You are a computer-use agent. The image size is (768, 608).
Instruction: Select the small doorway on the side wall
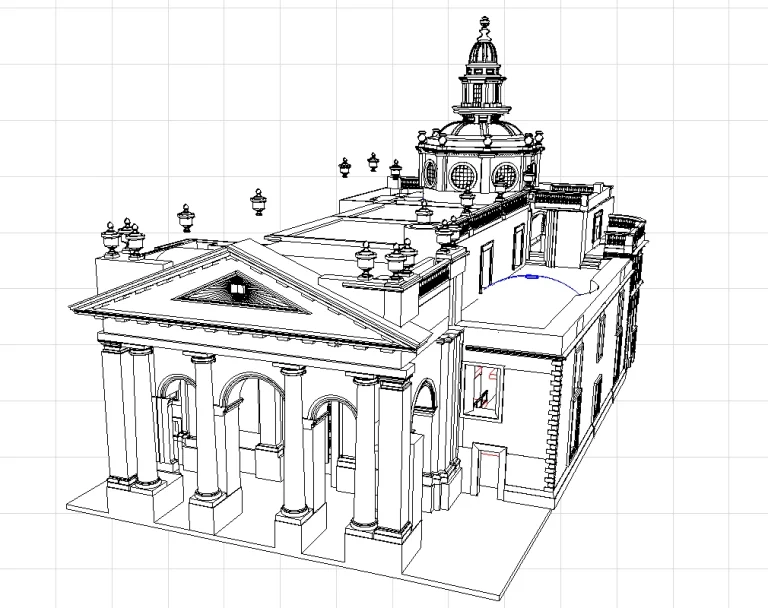490,469
